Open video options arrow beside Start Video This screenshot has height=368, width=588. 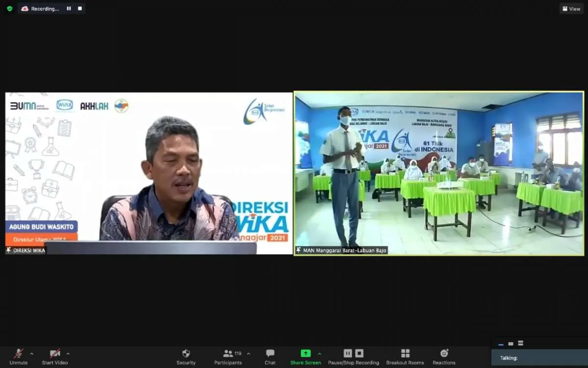tap(68, 354)
